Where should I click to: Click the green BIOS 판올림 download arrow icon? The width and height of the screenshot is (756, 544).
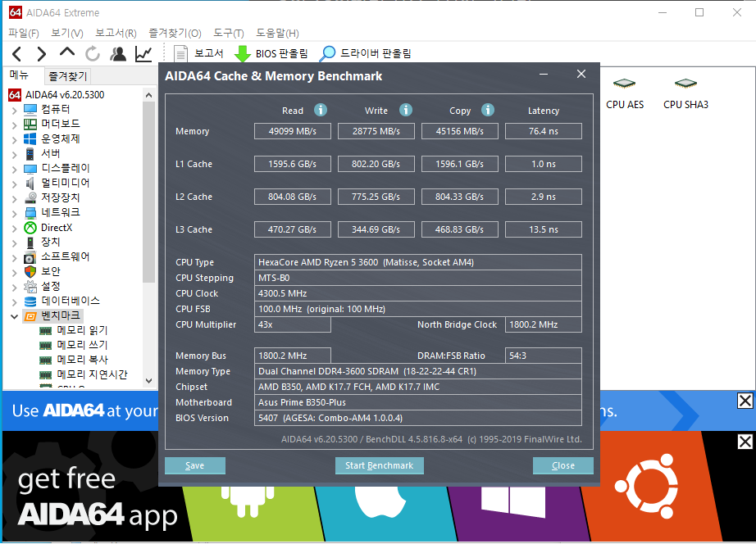point(242,54)
